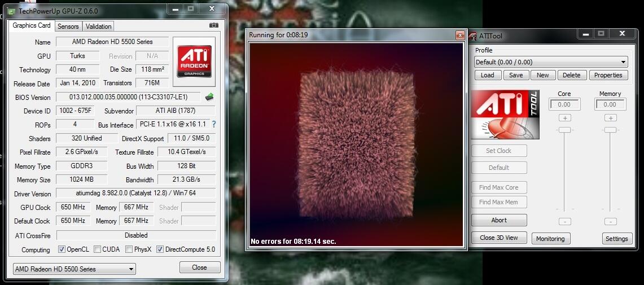Click the Find Max Mem button
Viewport: 644px width, 285px height.
pos(499,202)
